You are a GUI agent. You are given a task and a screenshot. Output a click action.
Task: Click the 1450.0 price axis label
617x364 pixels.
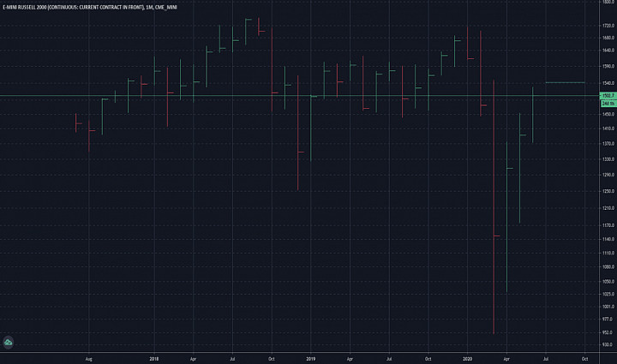pyautogui.click(x=608, y=114)
